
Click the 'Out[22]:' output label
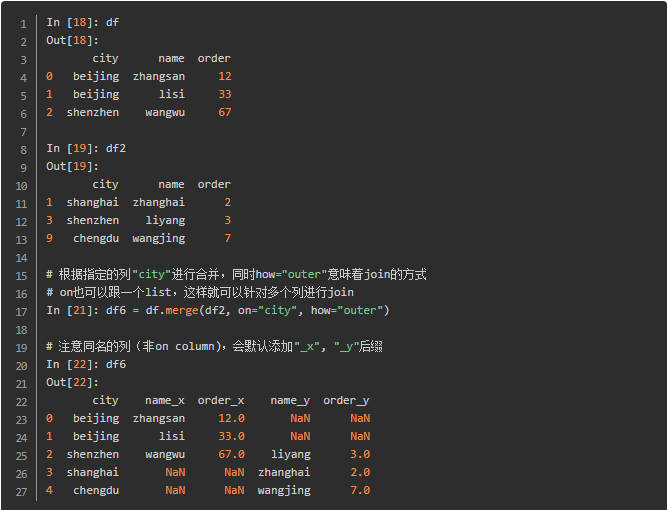(73, 382)
